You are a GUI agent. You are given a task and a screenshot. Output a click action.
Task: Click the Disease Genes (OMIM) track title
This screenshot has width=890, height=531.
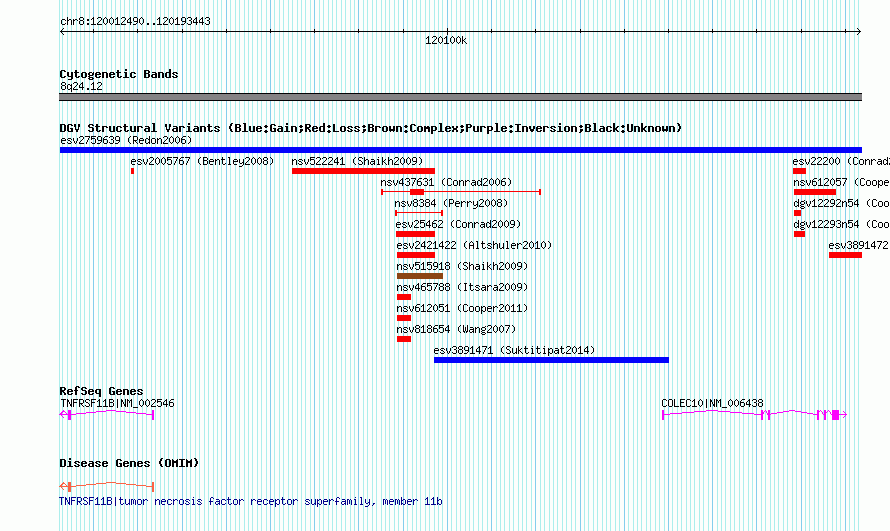click(129, 463)
